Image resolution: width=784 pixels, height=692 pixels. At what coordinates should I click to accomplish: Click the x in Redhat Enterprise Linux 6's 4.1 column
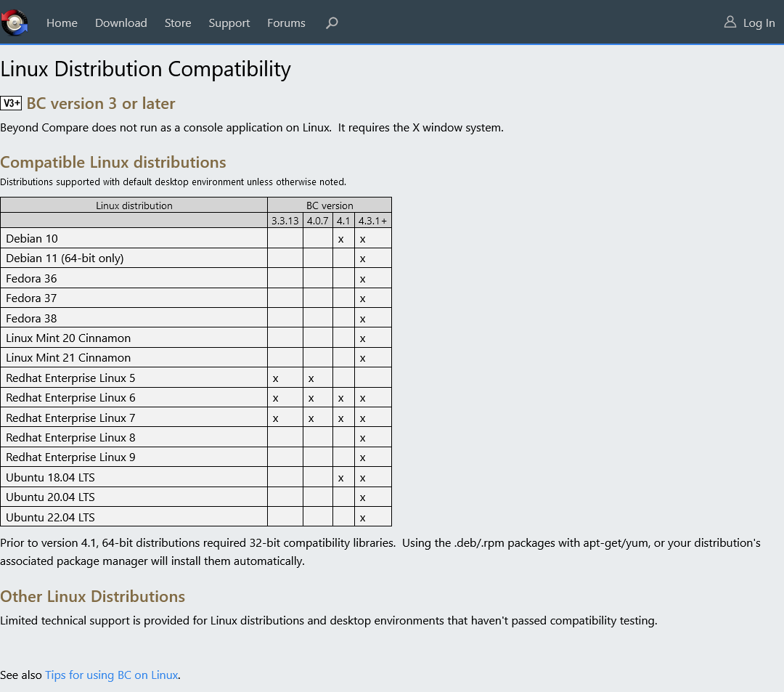[x=341, y=399]
